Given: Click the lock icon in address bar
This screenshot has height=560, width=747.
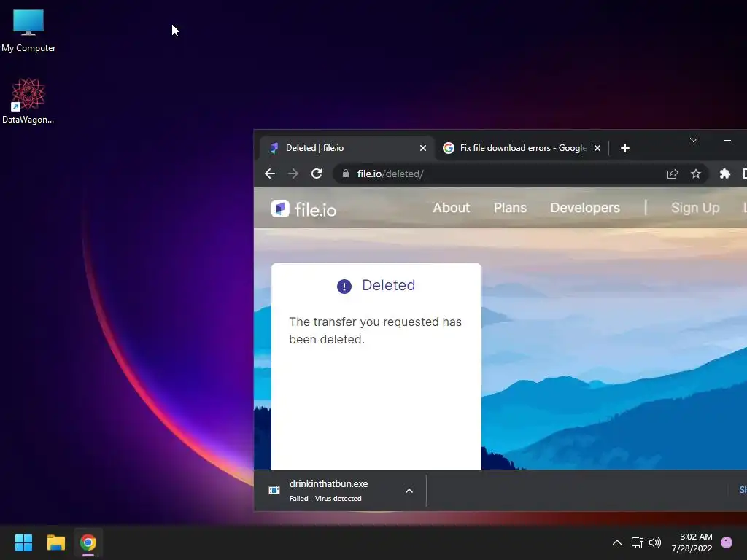Looking at the screenshot, I should coord(345,174).
